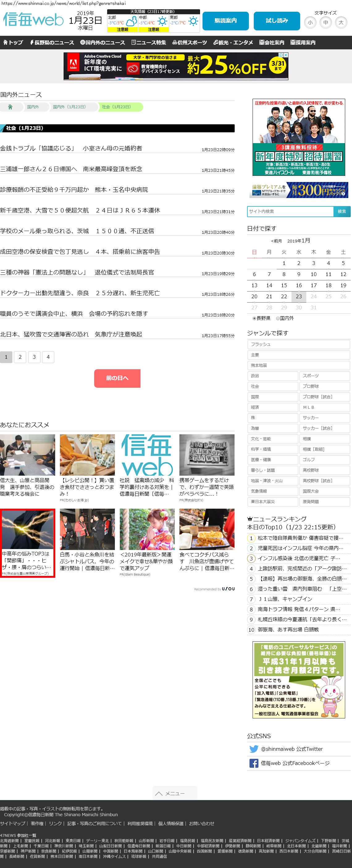Click the sunny weather icon for 南部
Image resolution: width=352 pixels, height=868 pixels.
193,22
